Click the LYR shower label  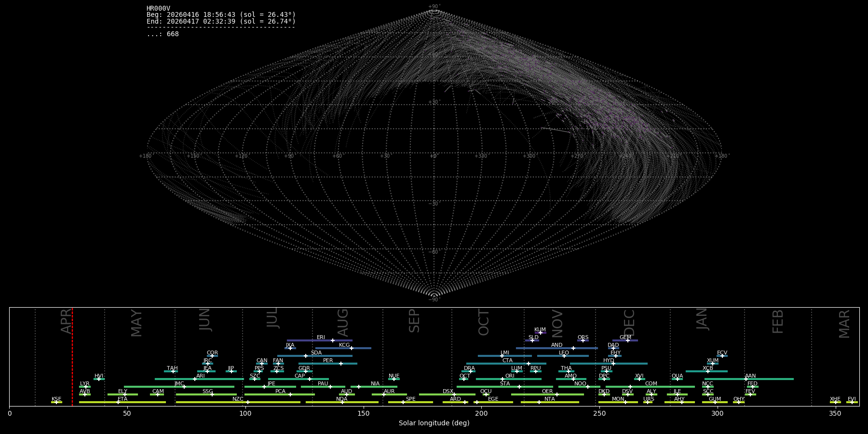84,384
